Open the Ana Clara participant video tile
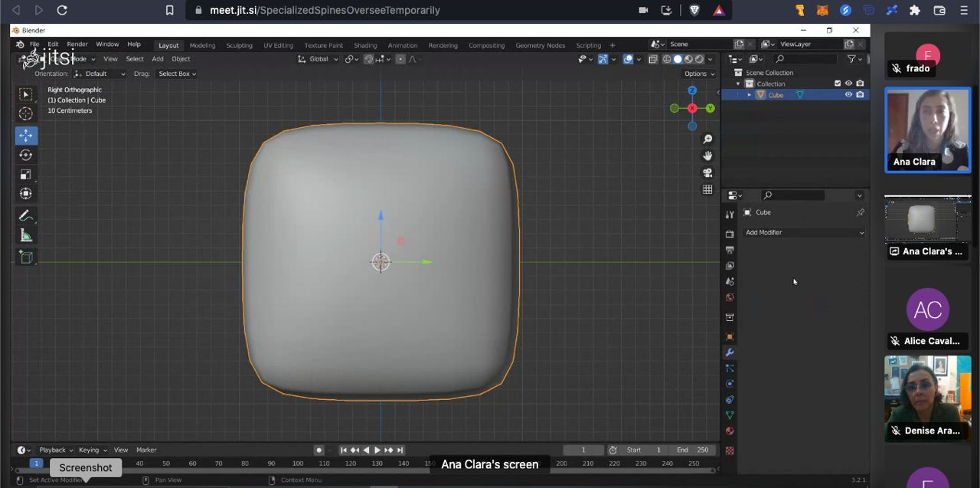Viewport: 980px width, 488px height. coord(927,129)
